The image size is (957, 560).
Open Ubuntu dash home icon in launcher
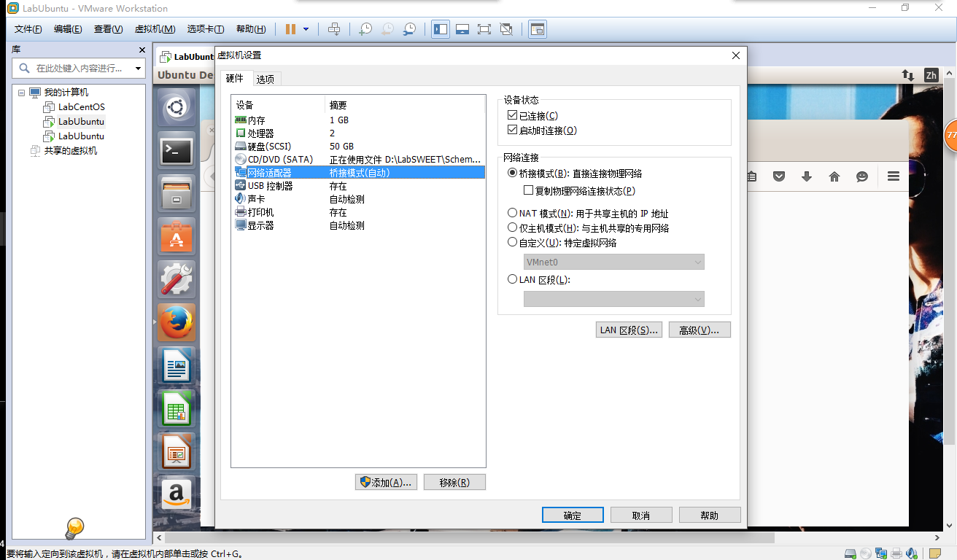coord(176,109)
